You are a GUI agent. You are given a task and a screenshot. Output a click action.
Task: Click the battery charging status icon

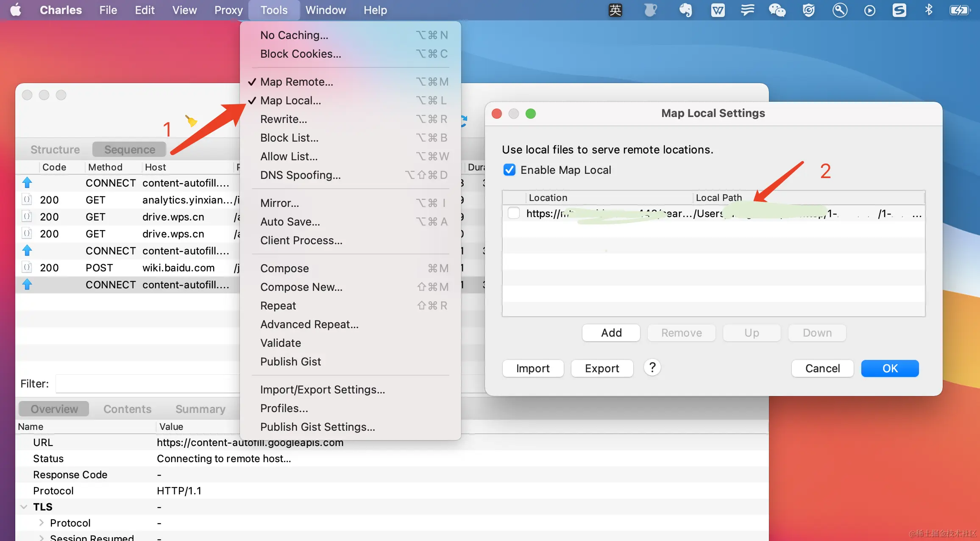(x=959, y=10)
